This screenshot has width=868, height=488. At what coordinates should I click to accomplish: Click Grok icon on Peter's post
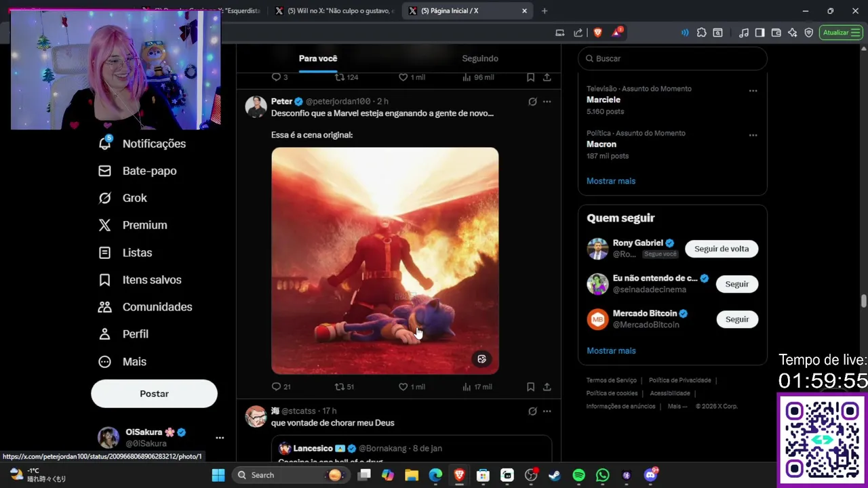(x=532, y=102)
